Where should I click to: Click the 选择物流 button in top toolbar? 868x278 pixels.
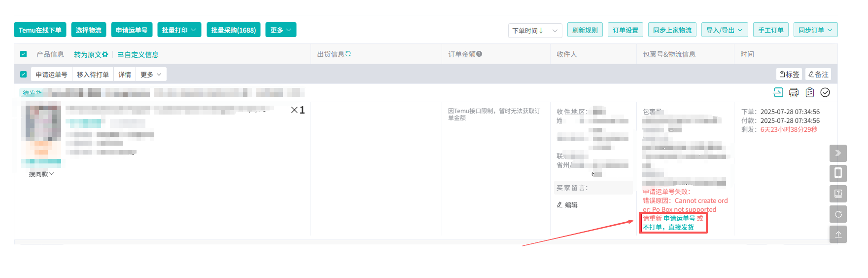click(x=89, y=30)
